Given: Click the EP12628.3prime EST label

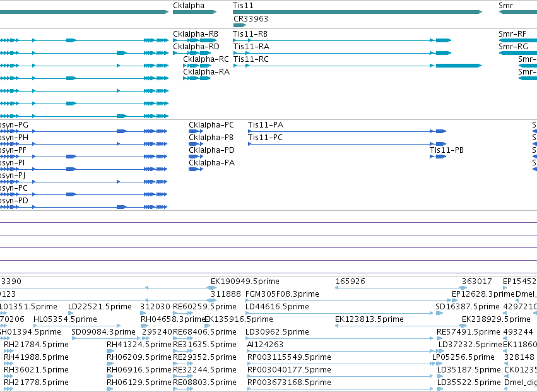Looking at the screenshot, I should coord(483,294).
